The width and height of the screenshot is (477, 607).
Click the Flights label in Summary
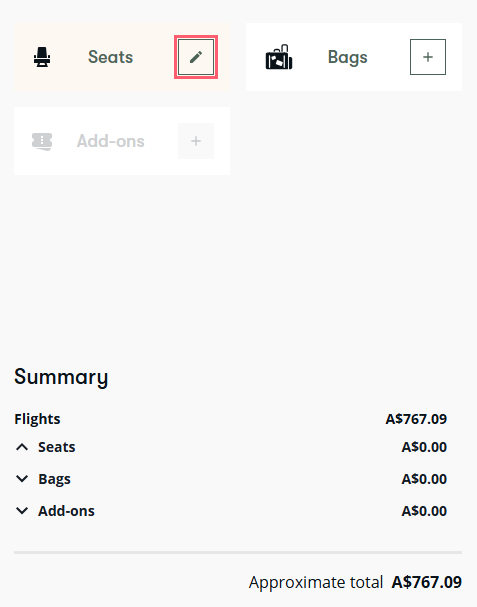[37, 419]
